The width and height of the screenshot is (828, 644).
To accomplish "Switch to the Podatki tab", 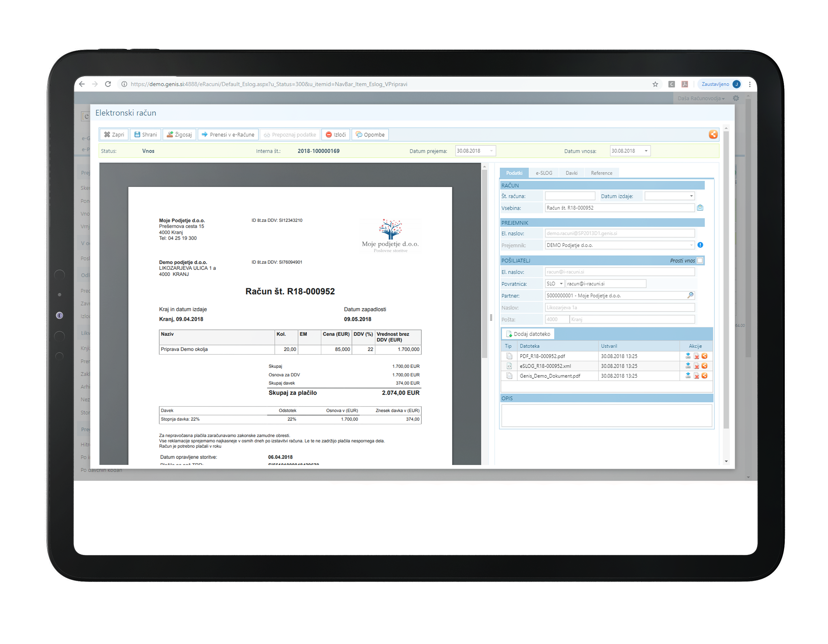I will (x=514, y=173).
